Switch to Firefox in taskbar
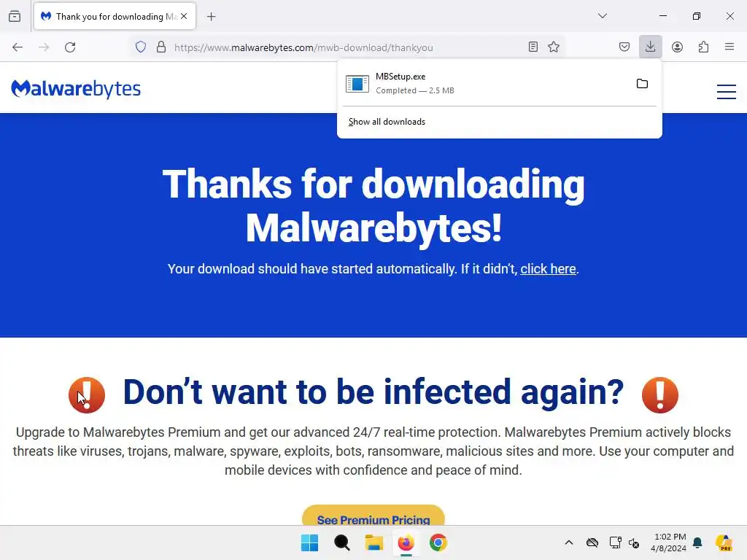The height and width of the screenshot is (560, 747). (406, 542)
